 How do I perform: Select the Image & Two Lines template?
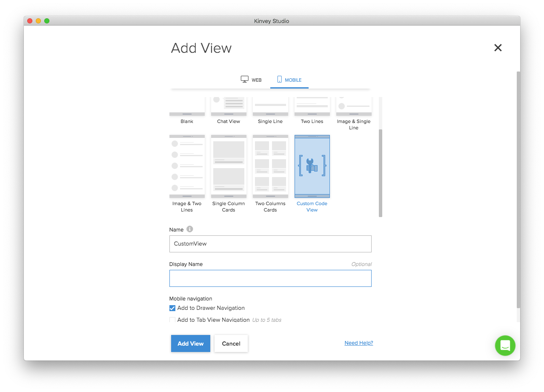tap(187, 166)
